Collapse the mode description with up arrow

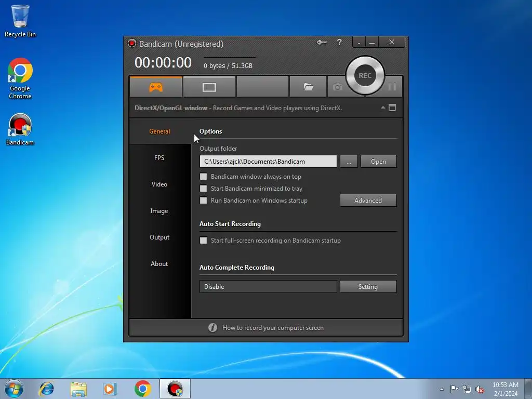(383, 108)
